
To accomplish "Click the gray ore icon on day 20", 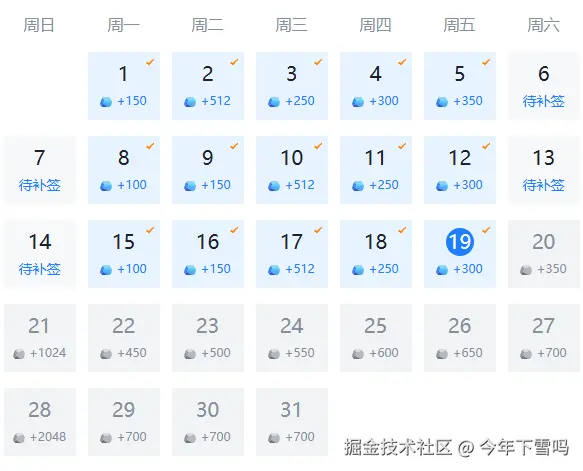I will pos(526,270).
